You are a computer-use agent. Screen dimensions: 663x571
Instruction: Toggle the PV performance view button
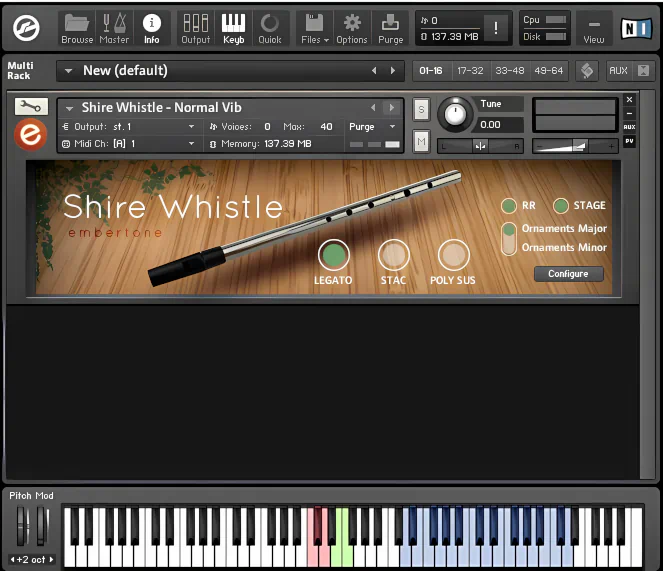click(629, 141)
